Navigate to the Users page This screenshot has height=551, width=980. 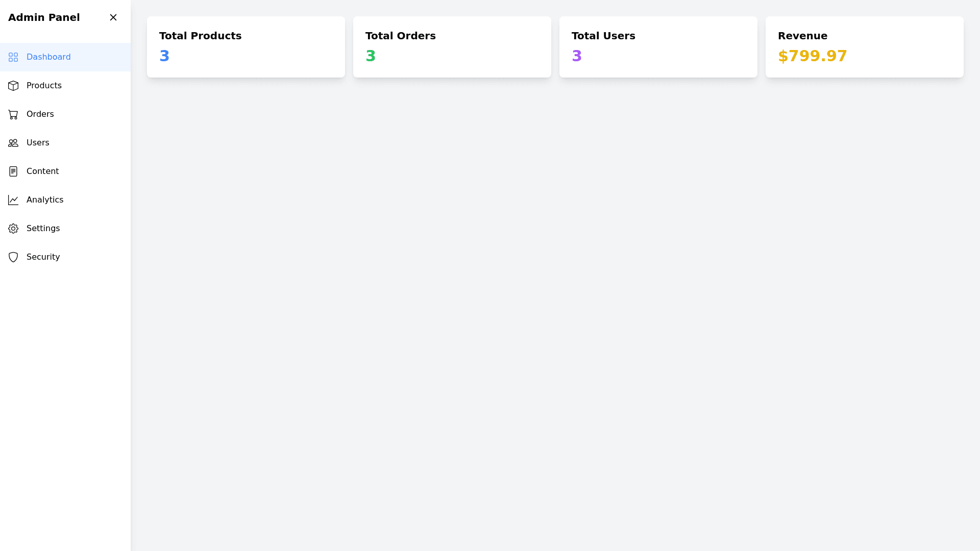(38, 143)
